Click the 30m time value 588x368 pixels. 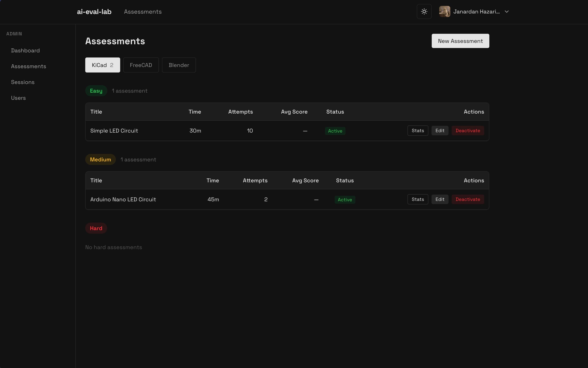[195, 131]
